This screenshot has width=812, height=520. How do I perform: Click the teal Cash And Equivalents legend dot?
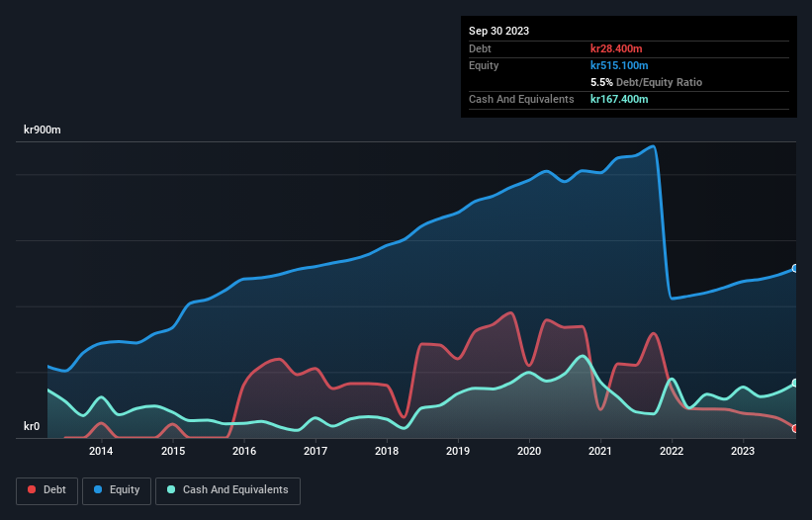coord(171,489)
